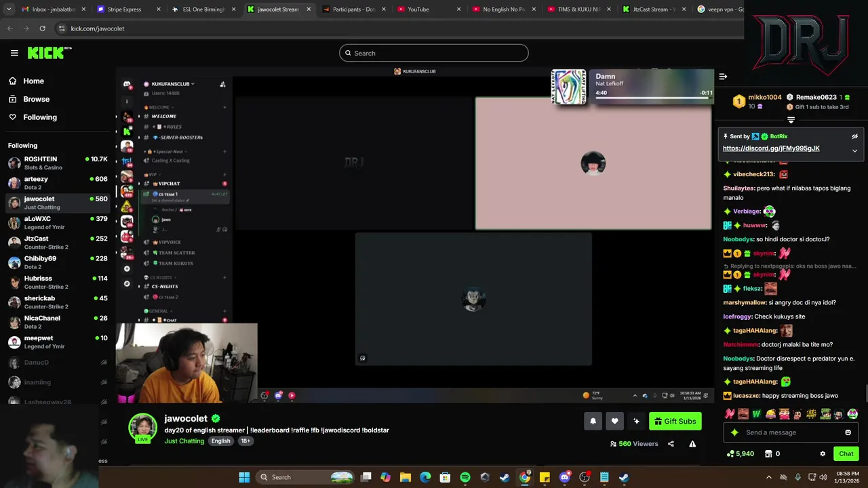The image size is (868, 488).
Task: Click the share stream icon
Action: click(671, 444)
